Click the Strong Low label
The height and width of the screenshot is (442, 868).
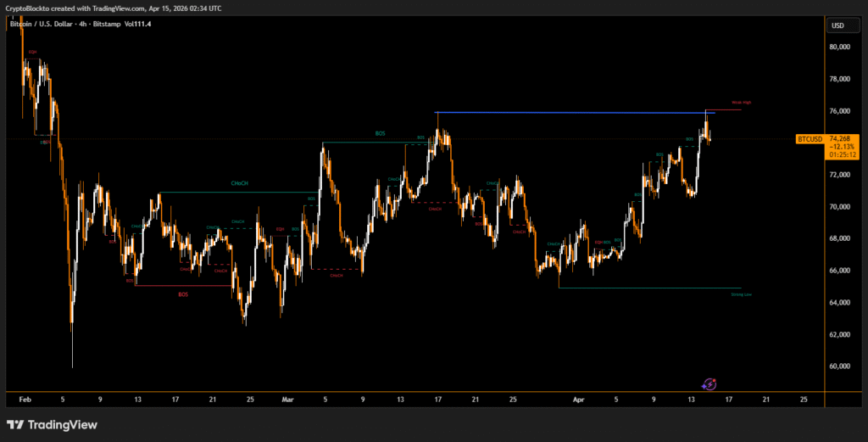tap(741, 294)
